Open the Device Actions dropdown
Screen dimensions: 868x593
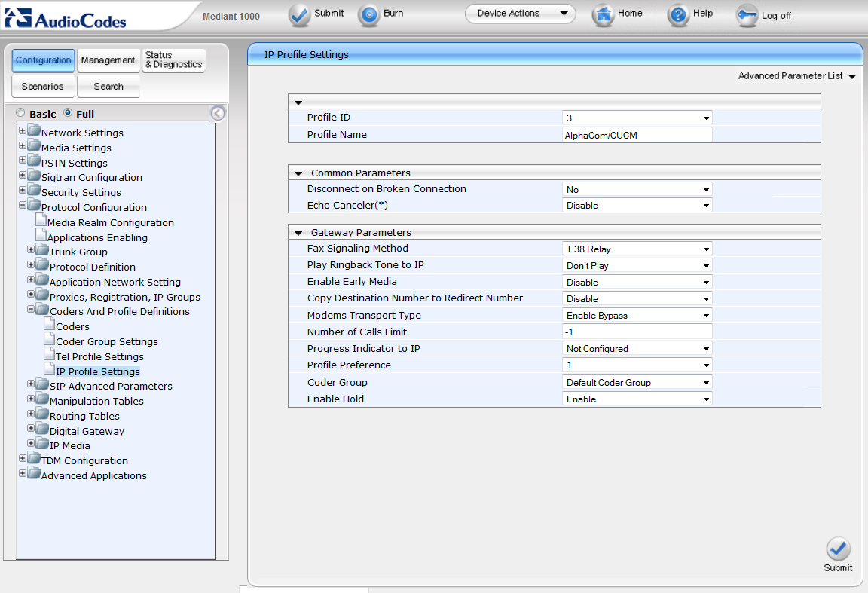pos(520,14)
